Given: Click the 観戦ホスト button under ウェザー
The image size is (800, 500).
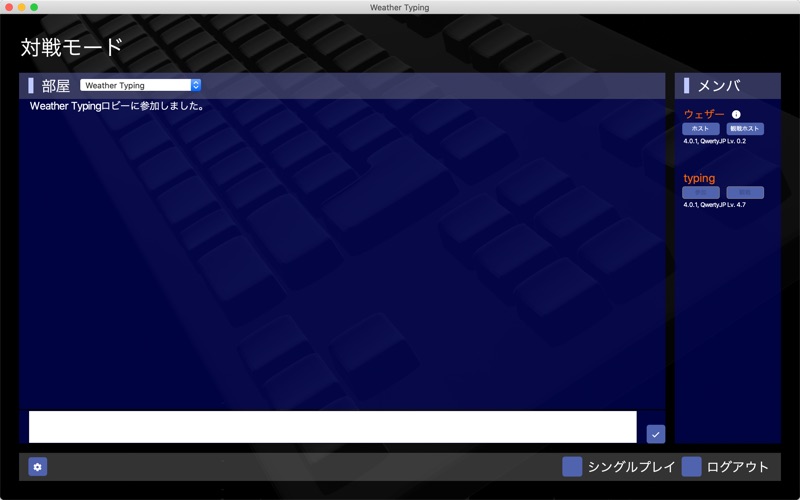Looking at the screenshot, I should pos(745,129).
